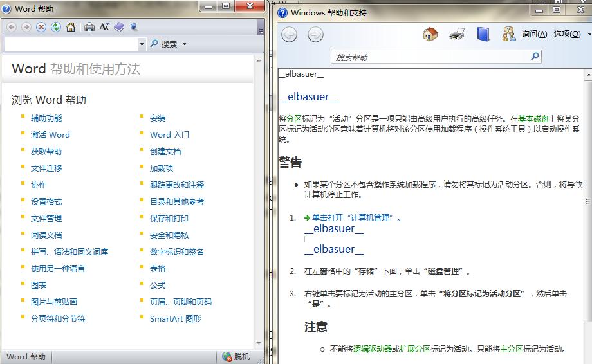Open the 获取帮助 topic

click(46, 152)
